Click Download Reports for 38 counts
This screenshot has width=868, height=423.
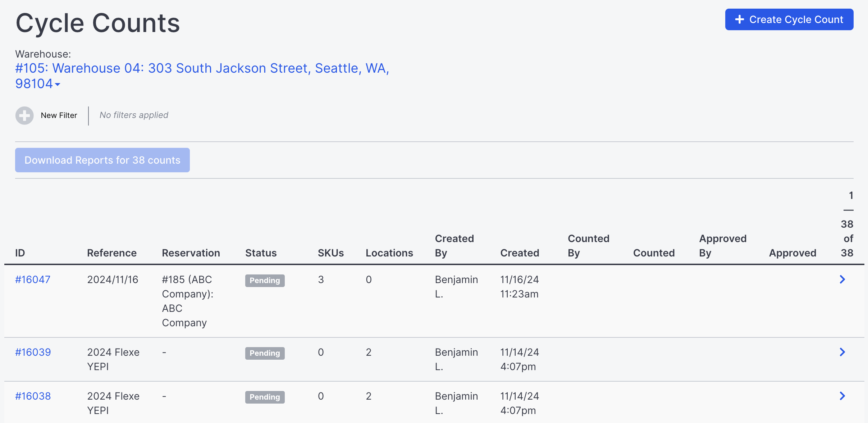pyautogui.click(x=102, y=160)
